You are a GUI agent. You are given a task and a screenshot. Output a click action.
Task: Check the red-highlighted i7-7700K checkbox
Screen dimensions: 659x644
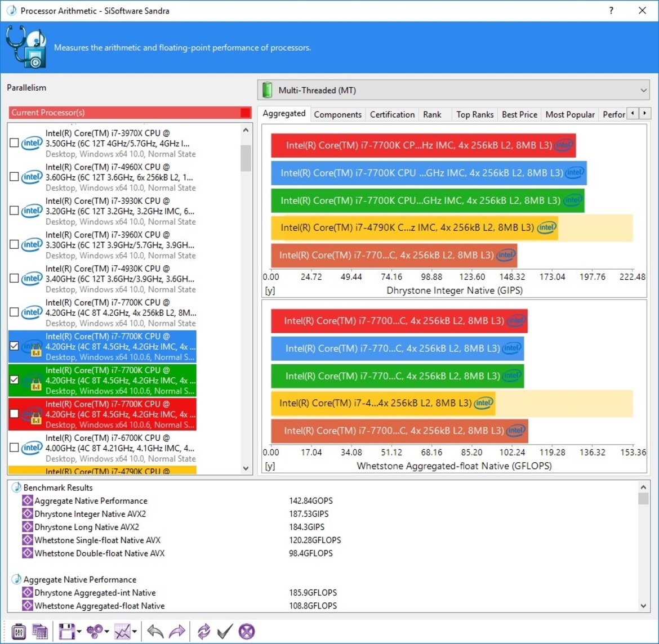click(x=14, y=414)
